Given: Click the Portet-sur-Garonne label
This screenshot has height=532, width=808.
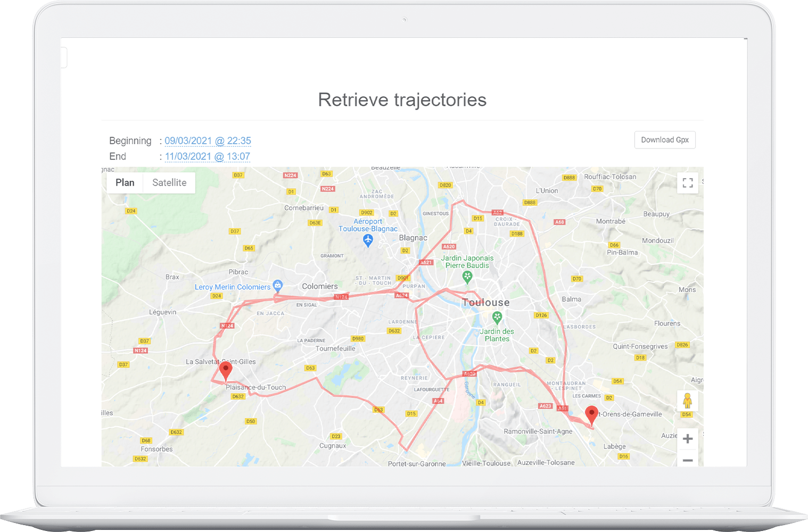Looking at the screenshot, I should (417, 463).
